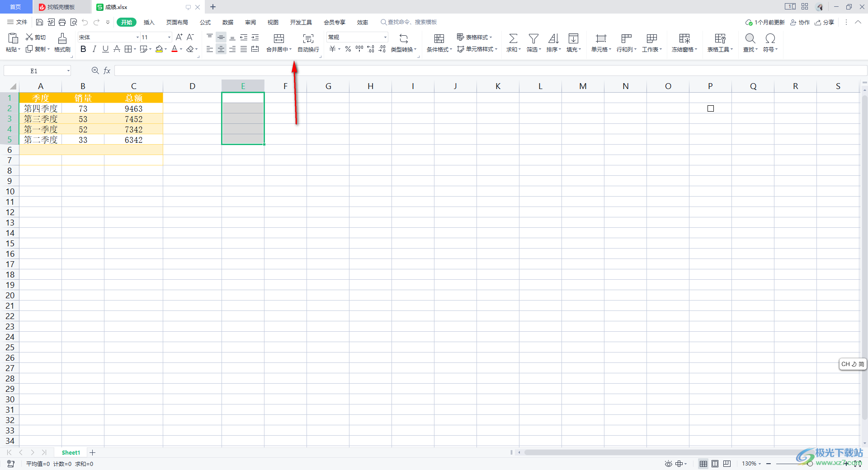Open the number format dropdown (常规)
Viewport: 868px width, 470px height.
coord(385,37)
